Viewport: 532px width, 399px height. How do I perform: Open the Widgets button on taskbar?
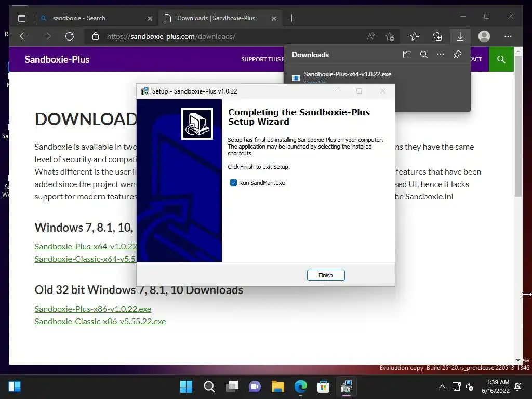tap(15, 387)
